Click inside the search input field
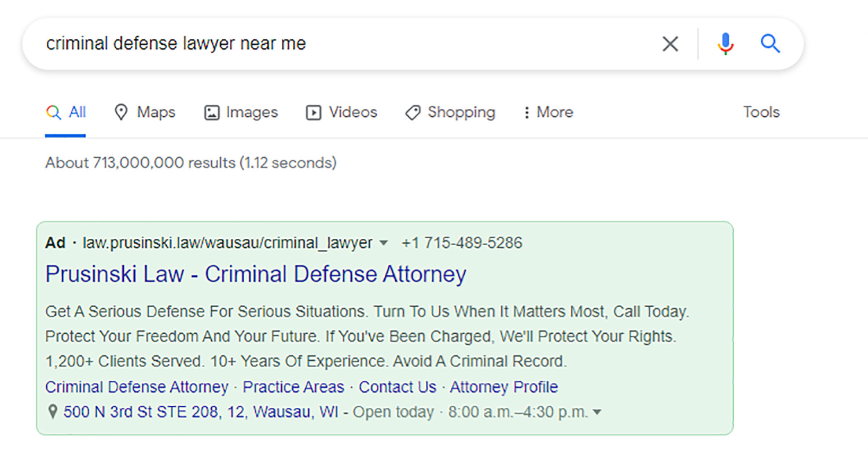The image size is (868, 450). coord(347,43)
